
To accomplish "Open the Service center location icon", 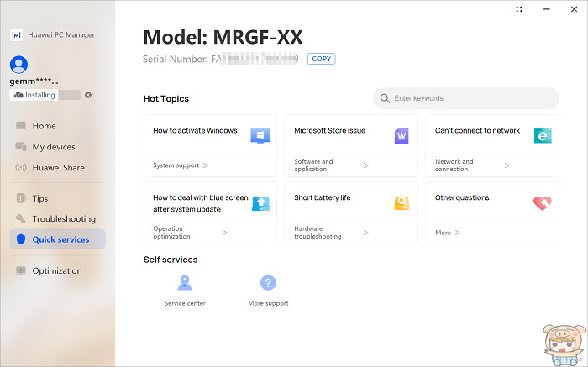I will tap(185, 283).
